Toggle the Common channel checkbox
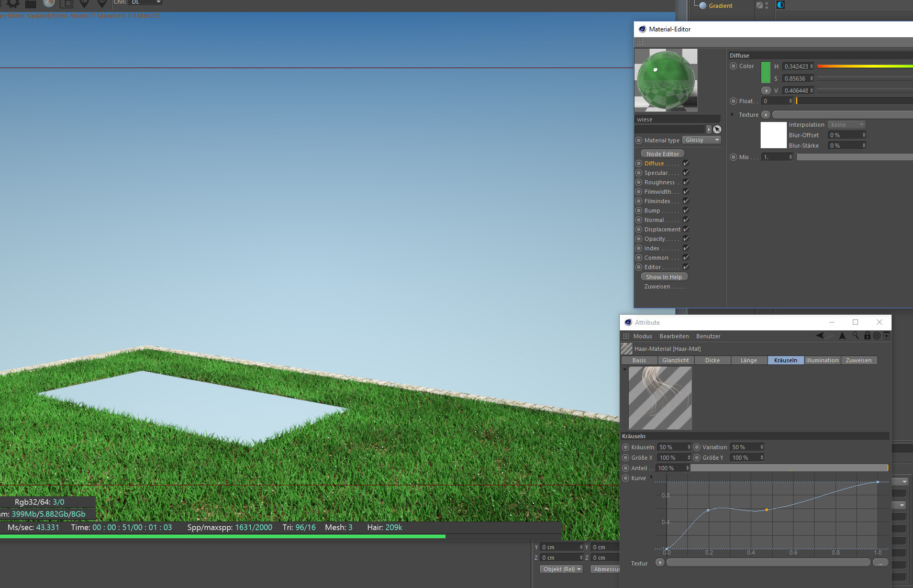The height and width of the screenshot is (588, 913). (686, 258)
